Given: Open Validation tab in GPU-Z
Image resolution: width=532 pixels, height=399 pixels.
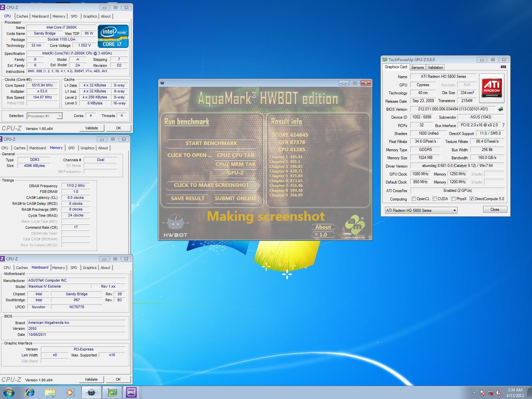Looking at the screenshot, I should [x=435, y=67].
